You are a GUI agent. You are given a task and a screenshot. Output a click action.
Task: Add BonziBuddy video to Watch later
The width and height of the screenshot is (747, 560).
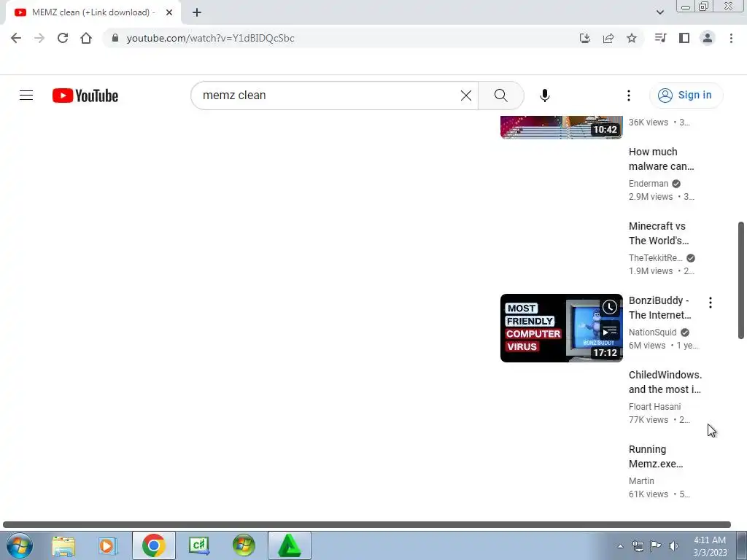(610, 307)
